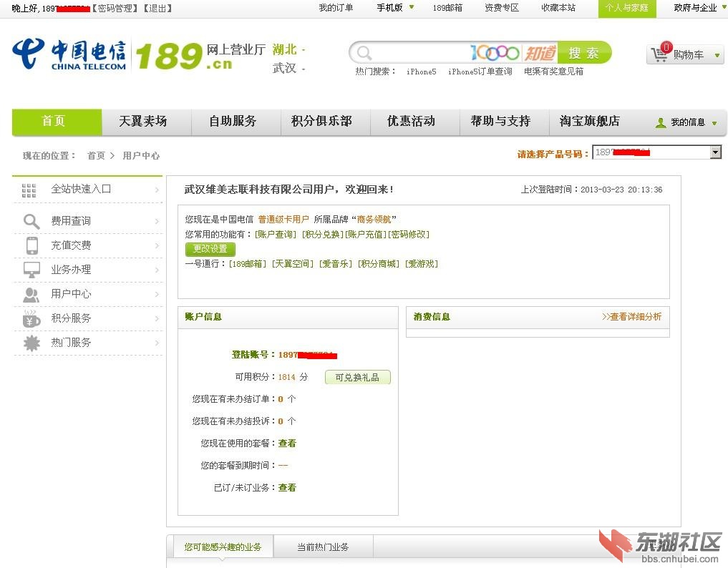Click the 热门服务 starburst icon
The image size is (728, 568).
(x=31, y=343)
